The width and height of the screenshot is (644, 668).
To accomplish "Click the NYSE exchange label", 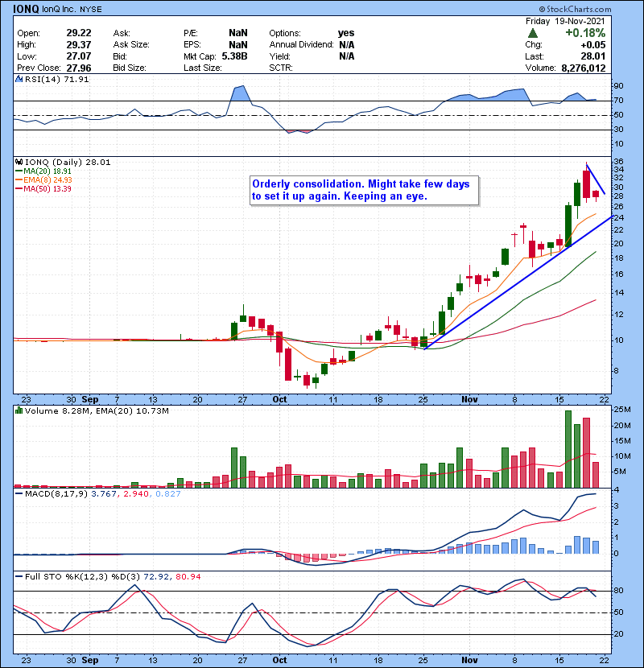I will (91, 10).
